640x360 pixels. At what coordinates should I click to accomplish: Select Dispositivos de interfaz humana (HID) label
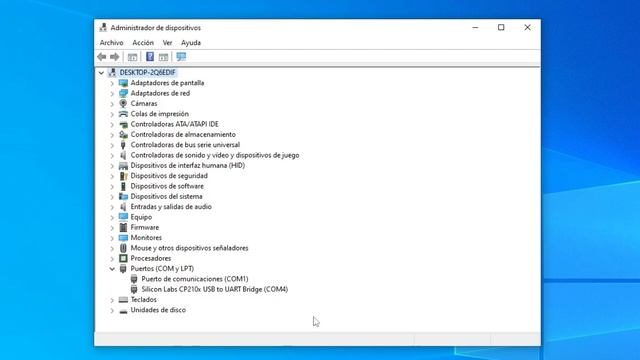coord(188,165)
